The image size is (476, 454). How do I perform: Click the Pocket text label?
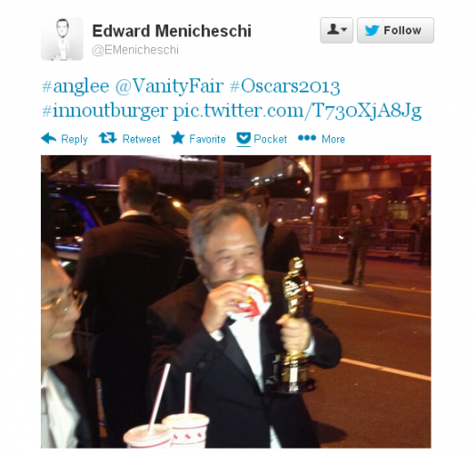tap(270, 139)
